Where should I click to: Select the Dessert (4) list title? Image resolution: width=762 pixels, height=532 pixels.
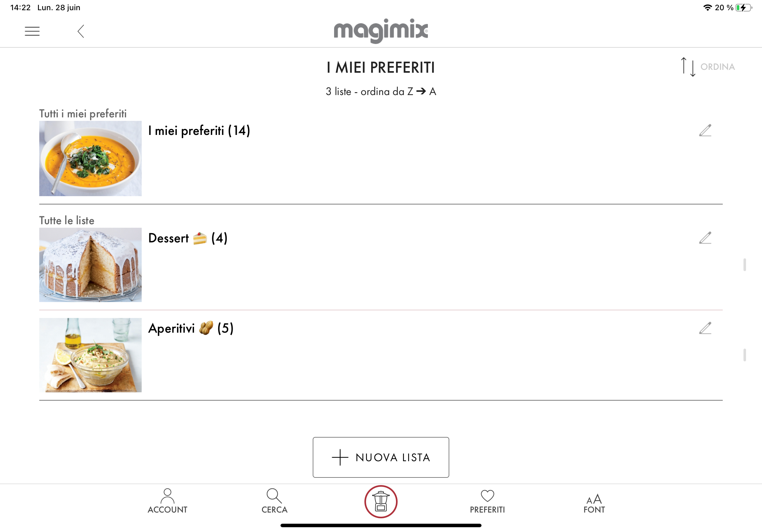(188, 238)
